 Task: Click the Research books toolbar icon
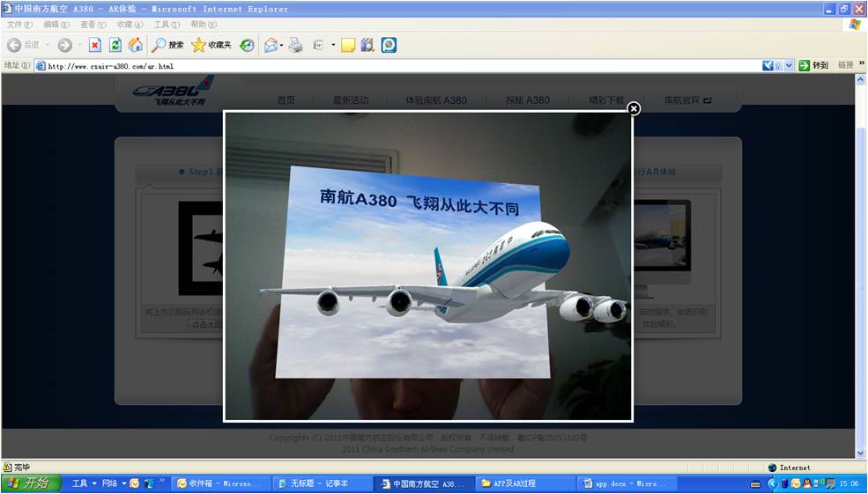(x=367, y=46)
